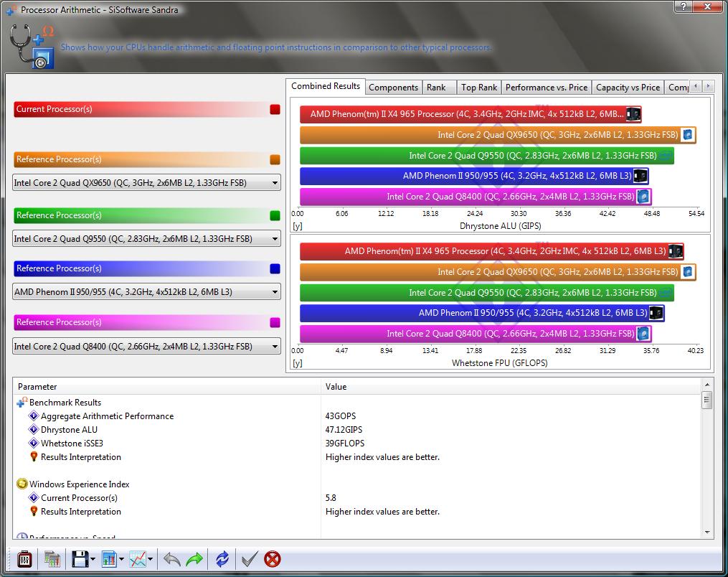The height and width of the screenshot is (577, 728).
Task: Click the red Phenom II X4 965 Dhrystone bar
Action: tap(471, 114)
